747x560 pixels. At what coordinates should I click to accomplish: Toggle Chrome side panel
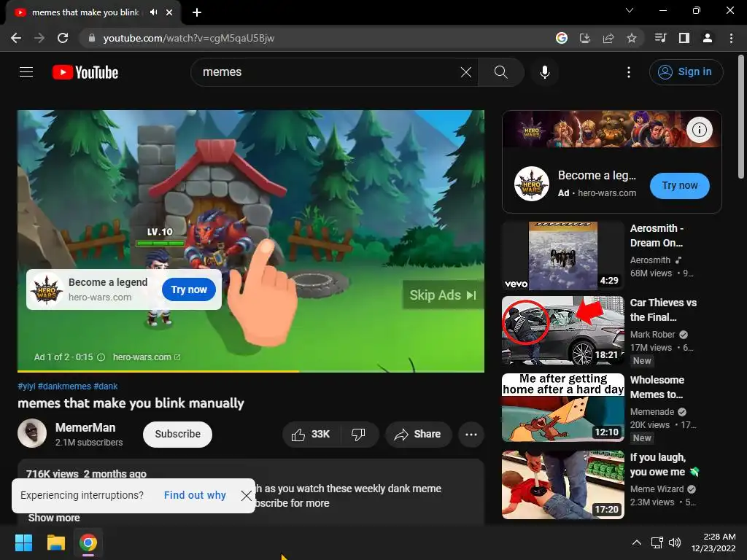(x=684, y=38)
